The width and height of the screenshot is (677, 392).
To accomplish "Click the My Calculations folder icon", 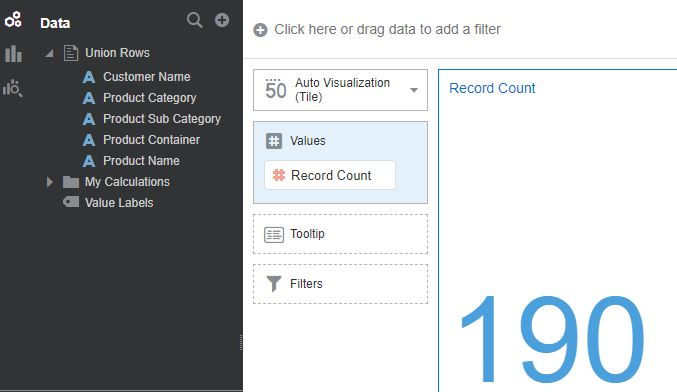I will [71, 182].
